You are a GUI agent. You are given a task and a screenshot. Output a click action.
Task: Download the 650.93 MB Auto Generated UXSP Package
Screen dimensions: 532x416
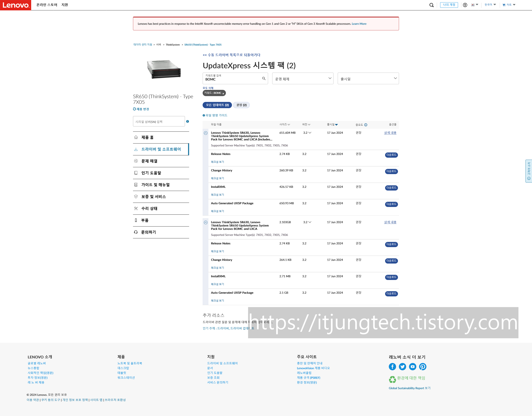[x=391, y=204]
